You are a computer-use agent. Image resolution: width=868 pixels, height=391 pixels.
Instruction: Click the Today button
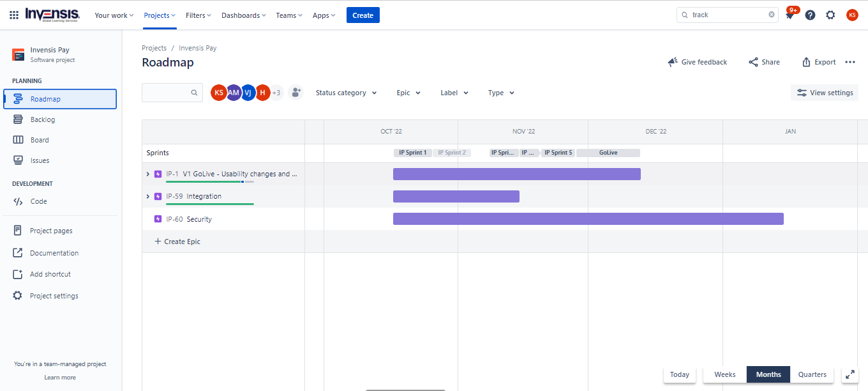coord(679,375)
